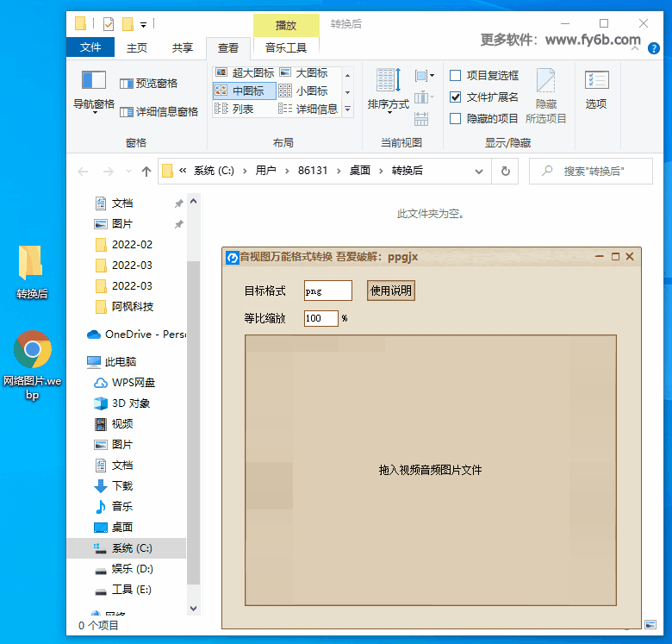Open the 转换后 desktop folder icon
This screenshot has width=672, height=644.
31,263
